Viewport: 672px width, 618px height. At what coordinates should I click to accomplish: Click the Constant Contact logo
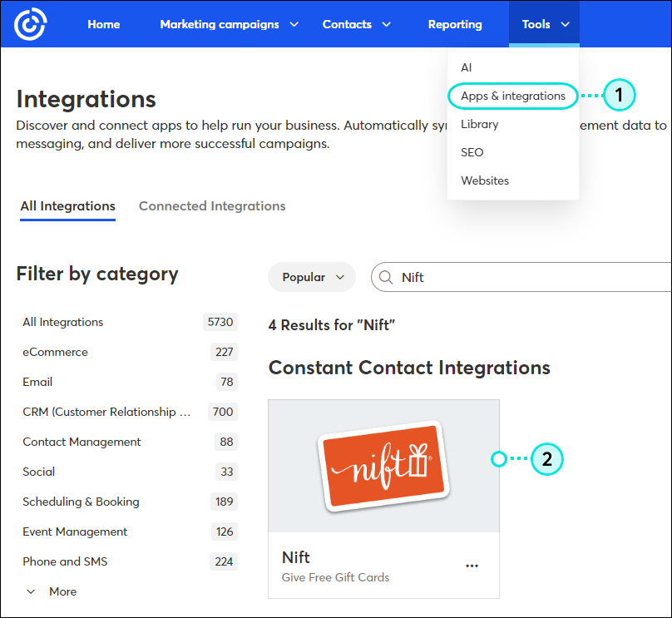(x=30, y=24)
